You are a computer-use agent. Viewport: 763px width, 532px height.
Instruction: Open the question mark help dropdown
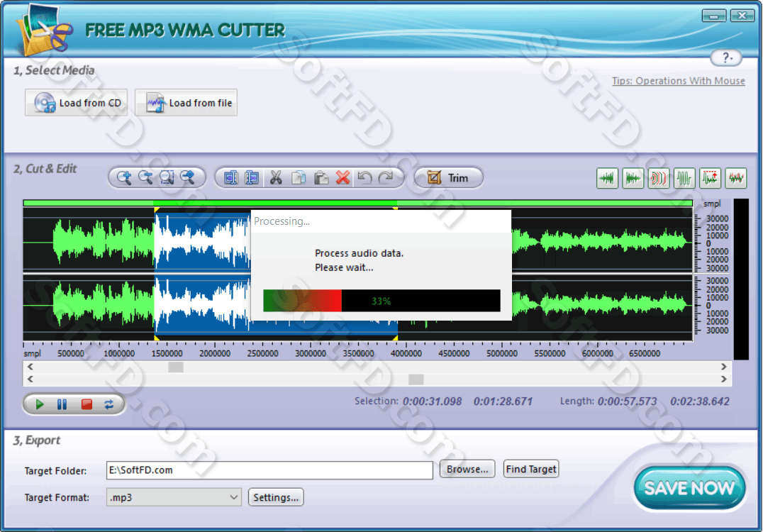[x=726, y=58]
